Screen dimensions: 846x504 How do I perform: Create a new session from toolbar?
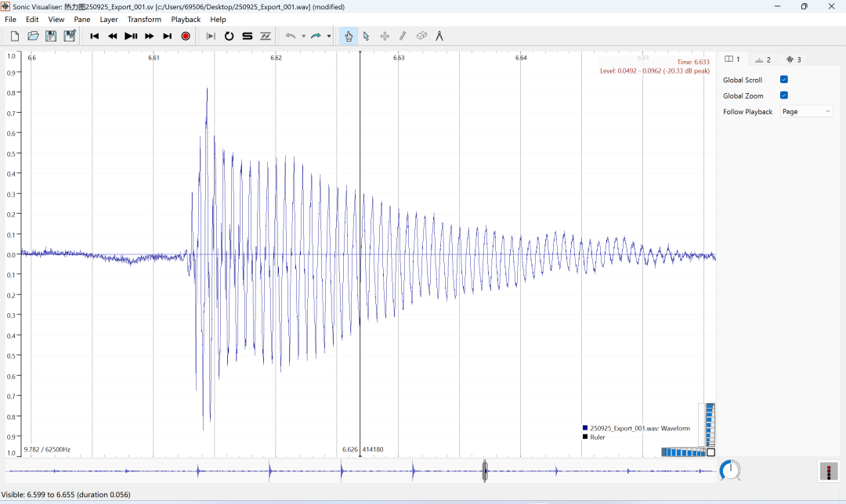coord(15,36)
